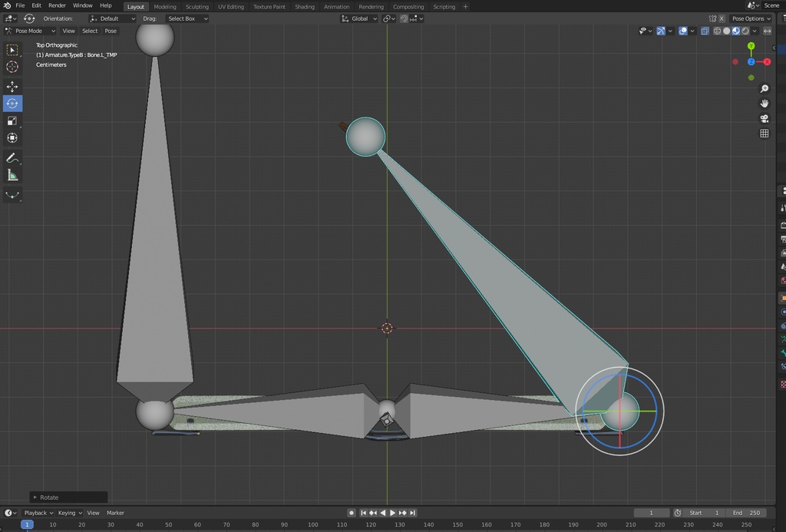786x532 pixels.
Task: Click the pivot rotate icon in tool header
Action: [29, 18]
